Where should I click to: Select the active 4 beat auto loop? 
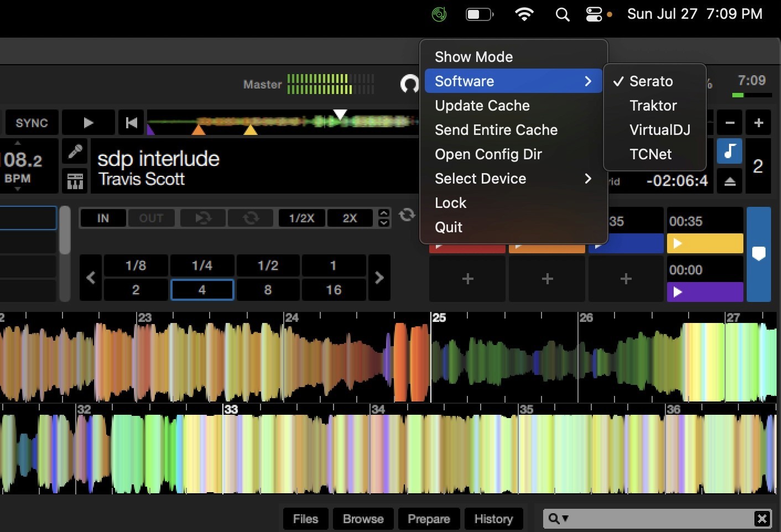pyautogui.click(x=202, y=290)
